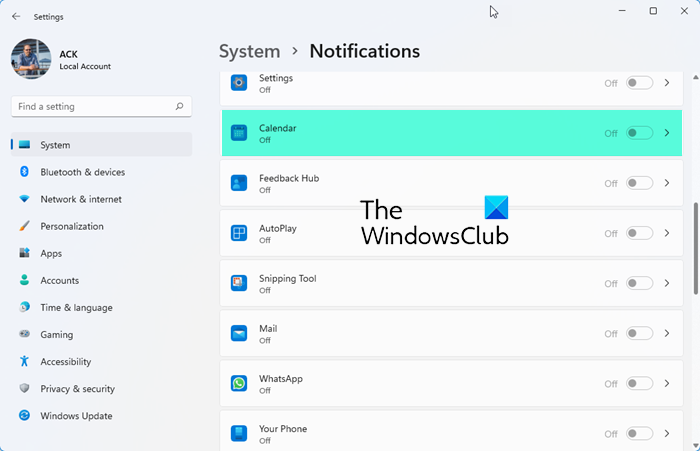The height and width of the screenshot is (451, 700).
Task: Click the Network wifi icon in sidebar
Action: [25, 199]
